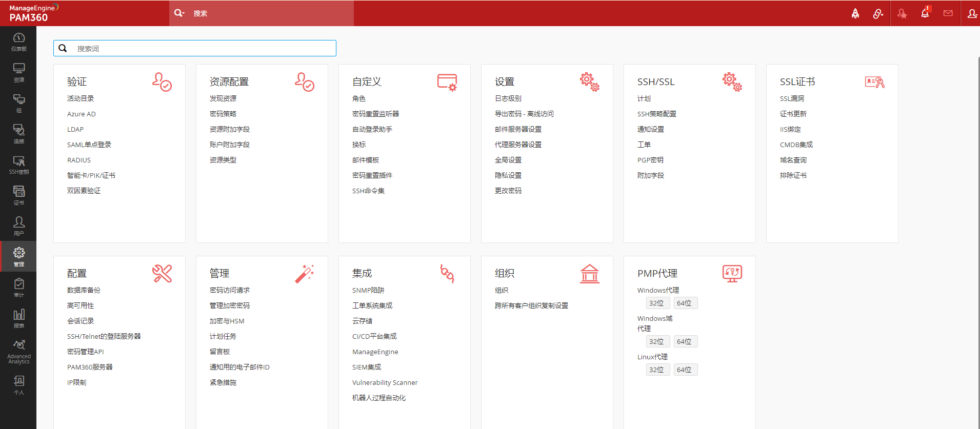Open the Connections (连接) sidebar icon
The height and width of the screenshot is (429, 980).
(x=18, y=134)
